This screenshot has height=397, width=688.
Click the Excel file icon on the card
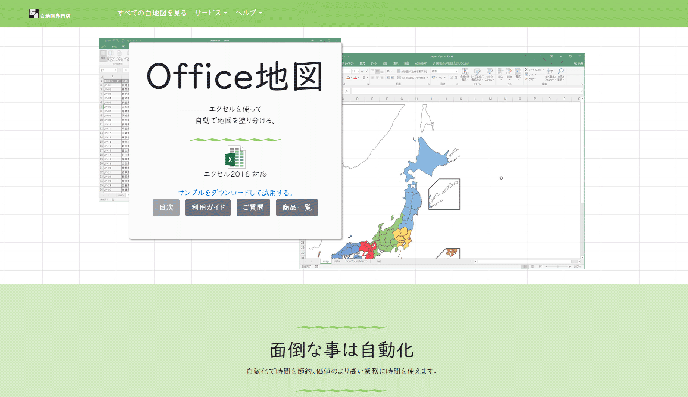(235, 157)
